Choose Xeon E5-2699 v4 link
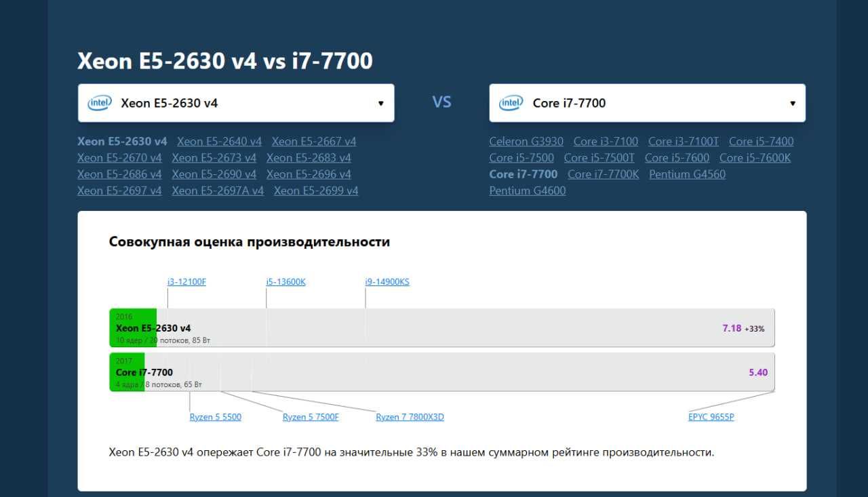 coord(316,191)
